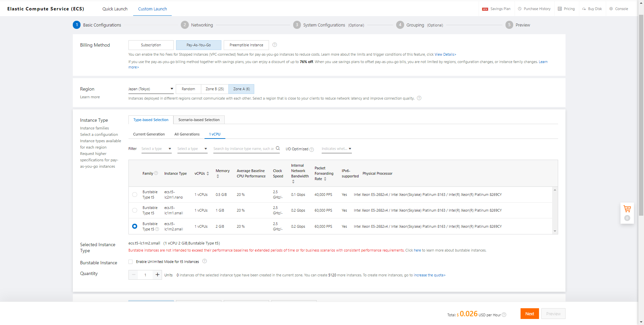
Task: Sort table by vCPUs
Action: tap(208, 173)
